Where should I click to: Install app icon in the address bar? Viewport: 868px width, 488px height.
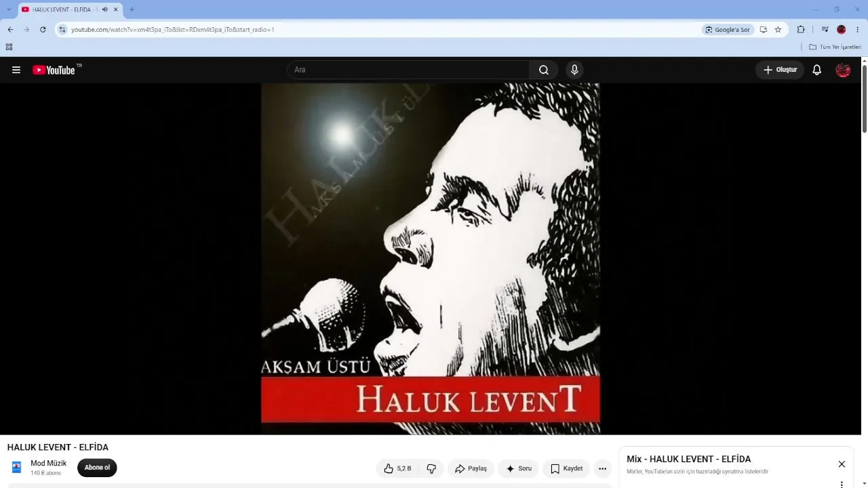[x=763, y=30]
